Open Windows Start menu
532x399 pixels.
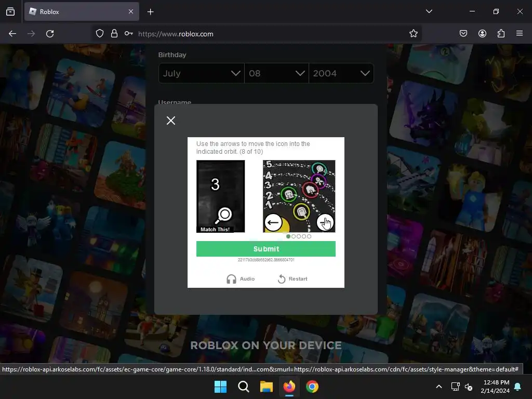pos(220,387)
